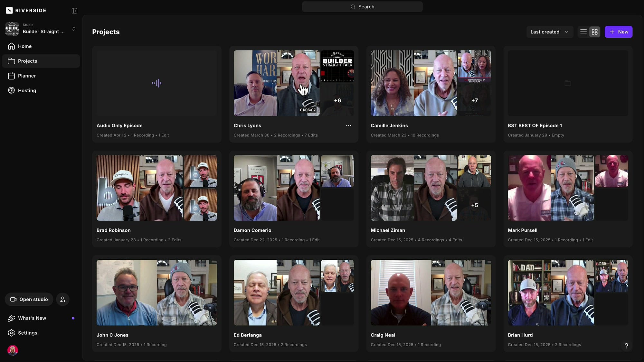Collapse the sidebar using the panel icon
Screen dimensions: 644x362
coord(74,10)
